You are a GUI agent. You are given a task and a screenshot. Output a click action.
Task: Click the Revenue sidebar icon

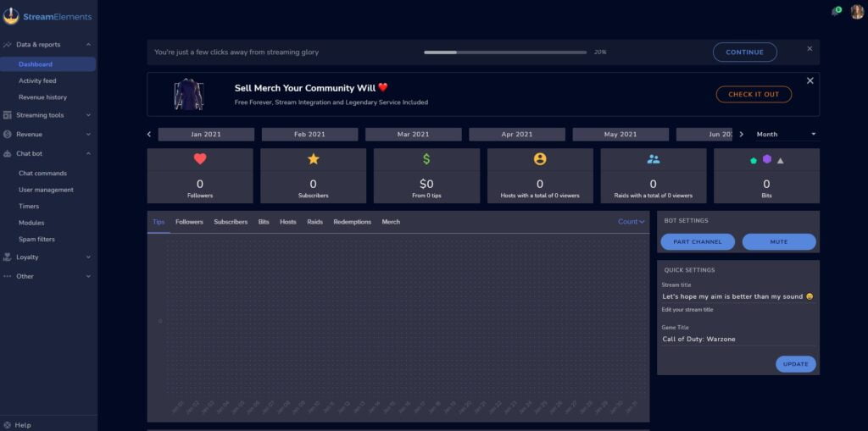pyautogui.click(x=7, y=134)
